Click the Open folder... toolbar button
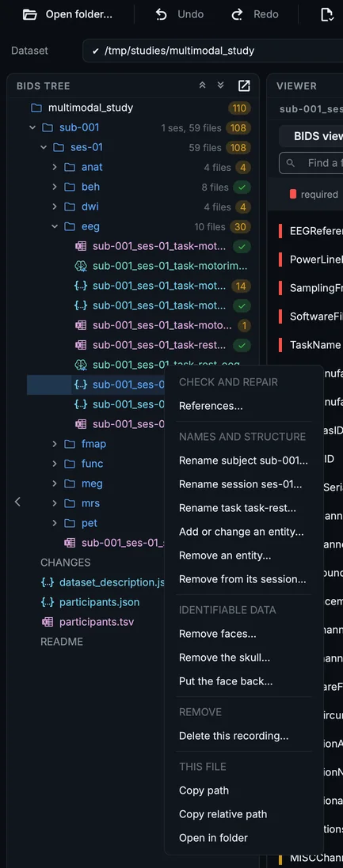The width and height of the screenshot is (343, 868). click(x=67, y=14)
